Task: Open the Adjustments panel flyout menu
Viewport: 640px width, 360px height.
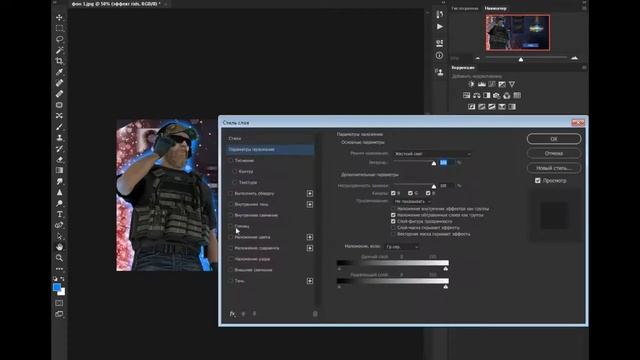Action: [x=584, y=67]
